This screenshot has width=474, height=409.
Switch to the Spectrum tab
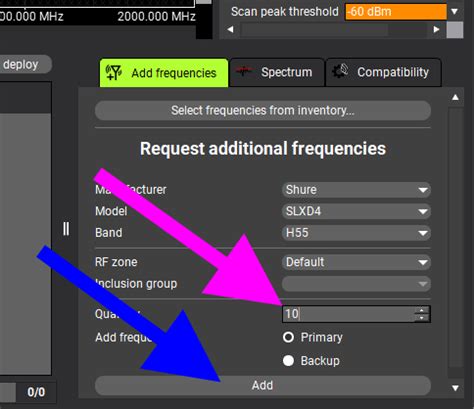point(277,72)
